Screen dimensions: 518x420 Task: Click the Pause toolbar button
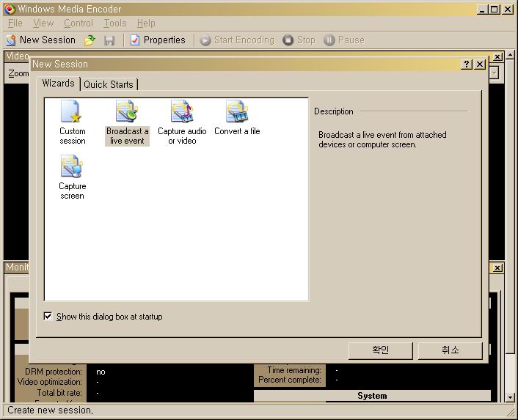(344, 40)
